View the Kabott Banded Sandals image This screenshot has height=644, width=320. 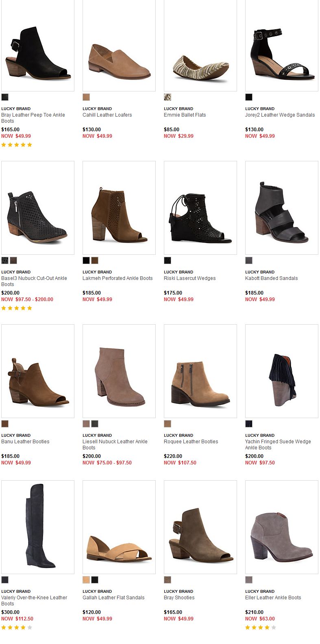282,208
